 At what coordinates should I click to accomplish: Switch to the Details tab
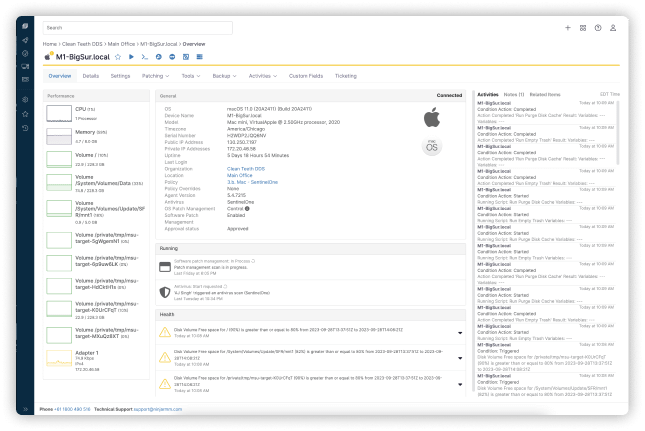click(91, 76)
